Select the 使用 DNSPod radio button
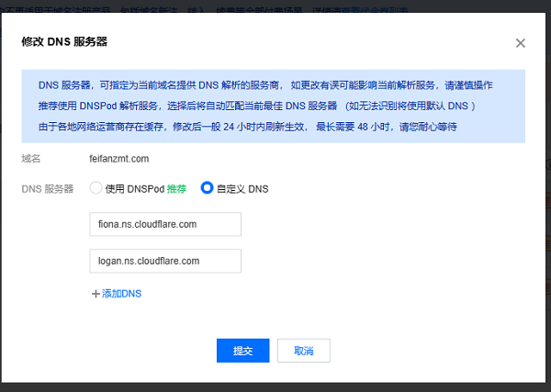551x392 pixels. pyautogui.click(x=96, y=188)
